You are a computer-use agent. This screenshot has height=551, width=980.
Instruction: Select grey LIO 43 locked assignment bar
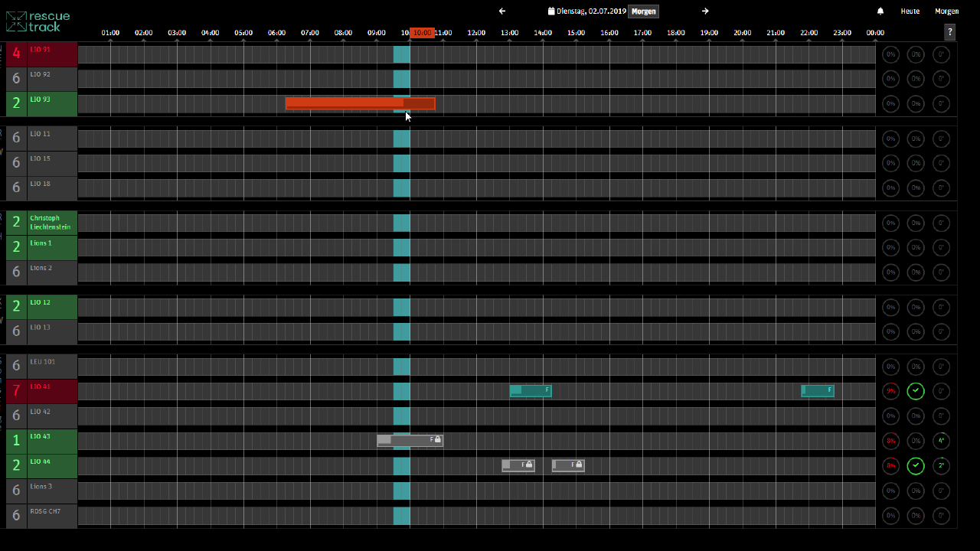pyautogui.click(x=410, y=440)
